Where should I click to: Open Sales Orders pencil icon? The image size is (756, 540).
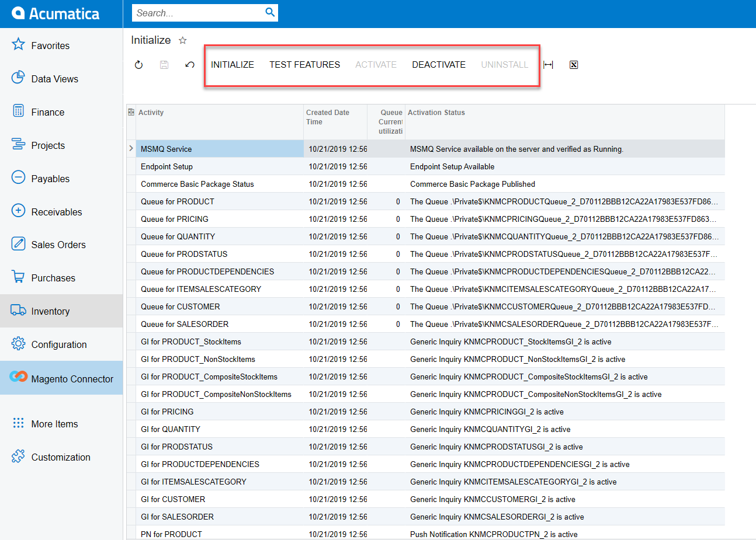[x=18, y=243]
